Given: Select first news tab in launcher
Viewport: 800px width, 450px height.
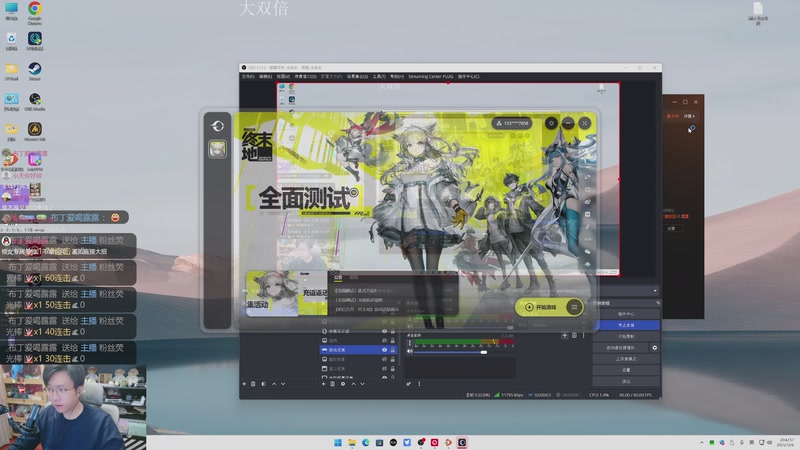Looking at the screenshot, I should pyautogui.click(x=338, y=277).
